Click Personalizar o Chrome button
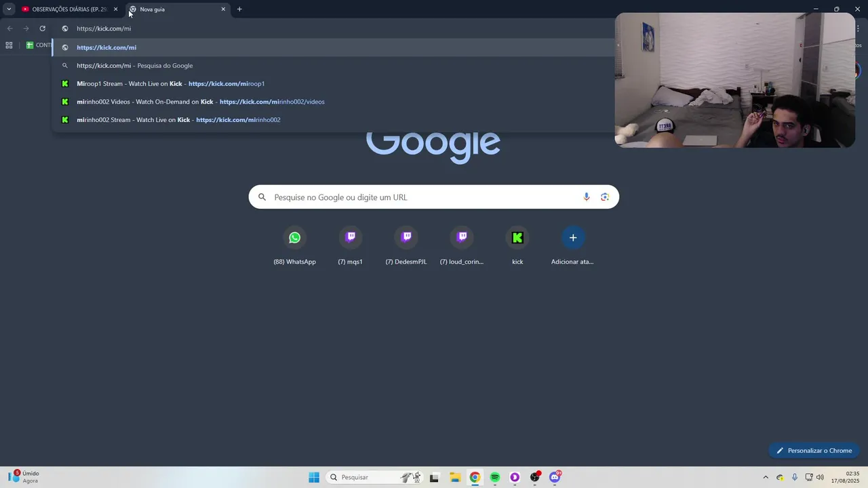868x488 pixels. coord(814,451)
